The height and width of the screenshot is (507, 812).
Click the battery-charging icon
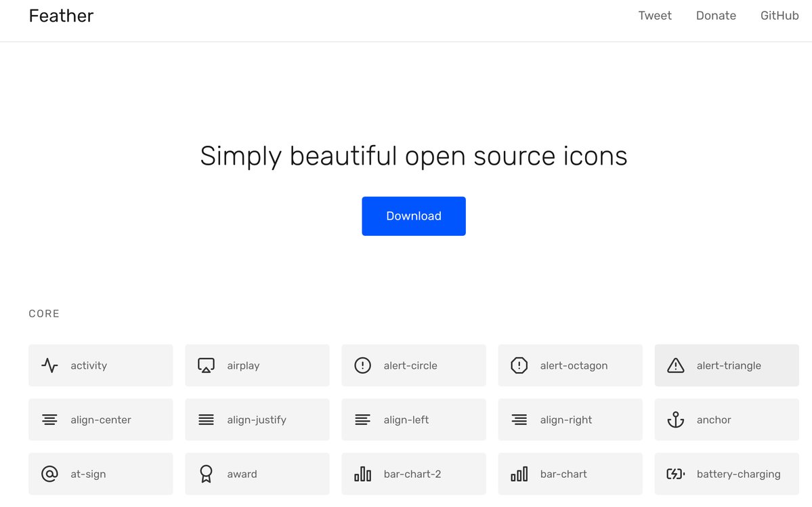pyautogui.click(x=676, y=474)
